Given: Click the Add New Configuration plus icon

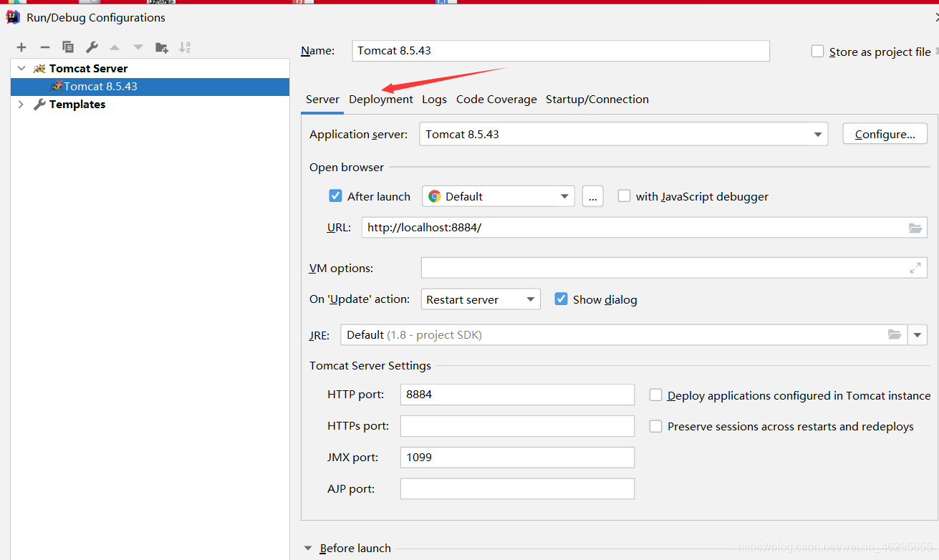Looking at the screenshot, I should tap(21, 47).
